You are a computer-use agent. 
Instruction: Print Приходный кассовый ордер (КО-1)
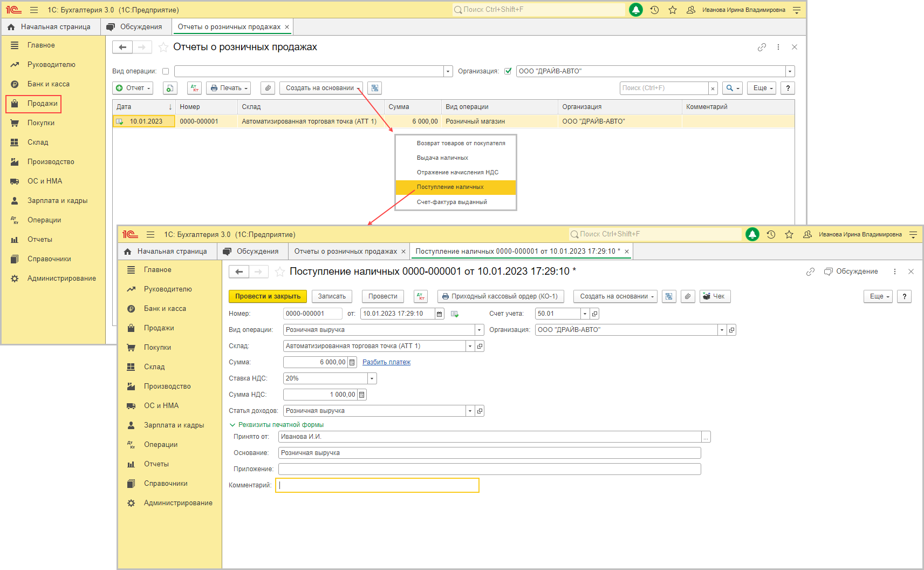(501, 296)
